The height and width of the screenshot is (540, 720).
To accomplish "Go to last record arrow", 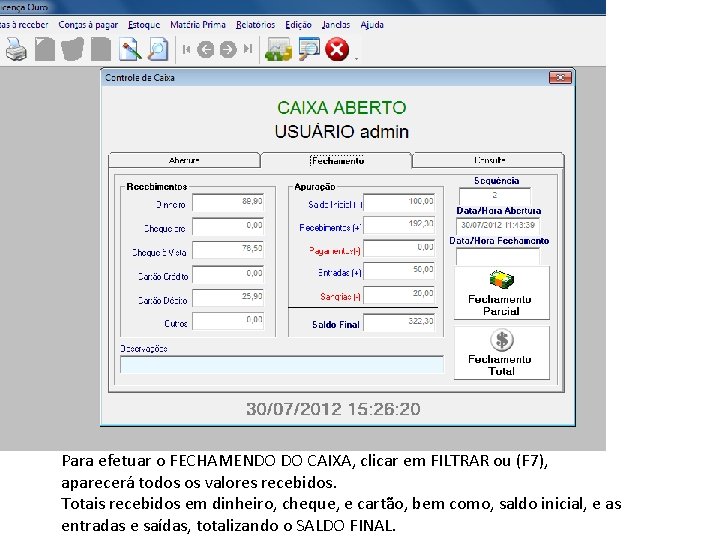I will pos(248,49).
